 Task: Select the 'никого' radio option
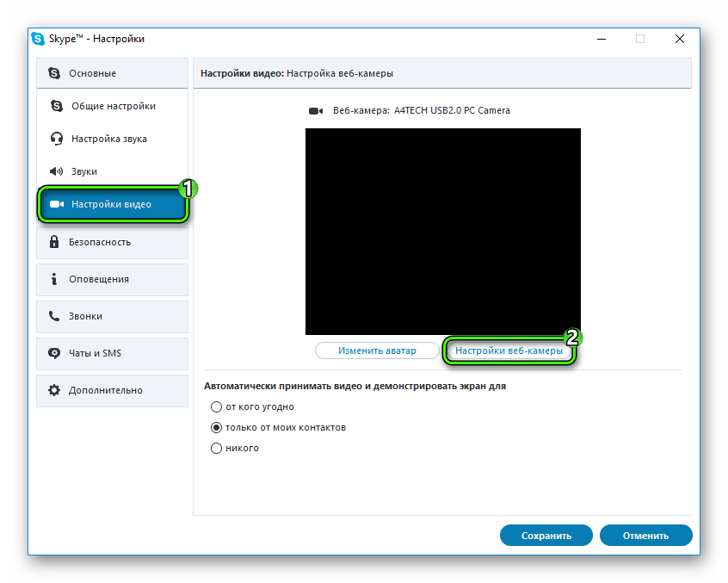216,449
